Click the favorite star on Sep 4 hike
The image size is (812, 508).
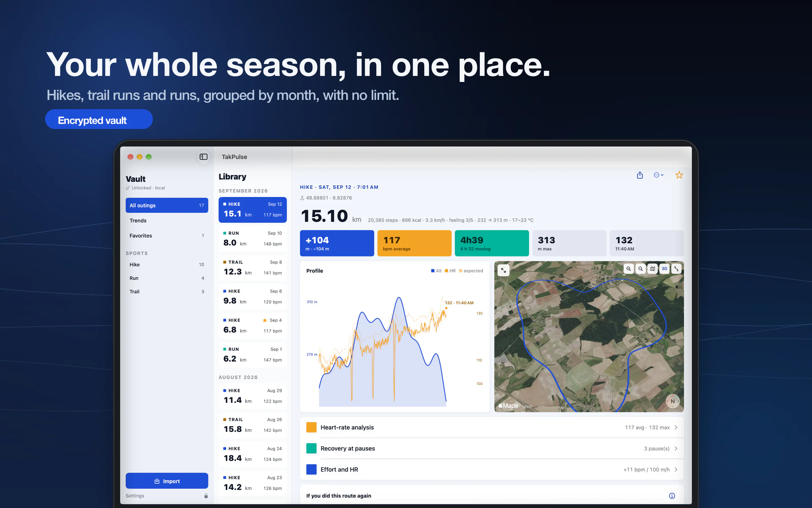click(x=265, y=320)
